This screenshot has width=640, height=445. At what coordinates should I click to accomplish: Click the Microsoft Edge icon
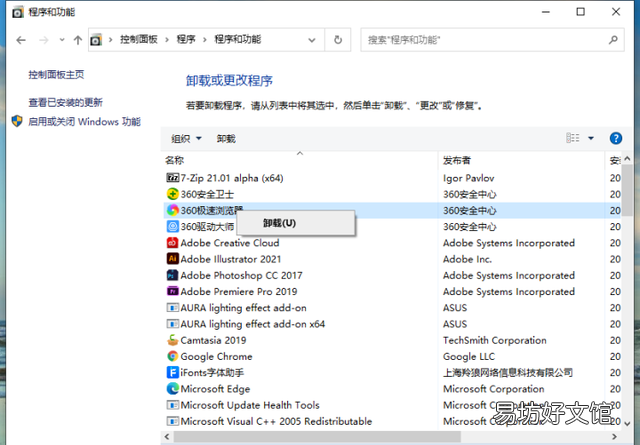173,389
